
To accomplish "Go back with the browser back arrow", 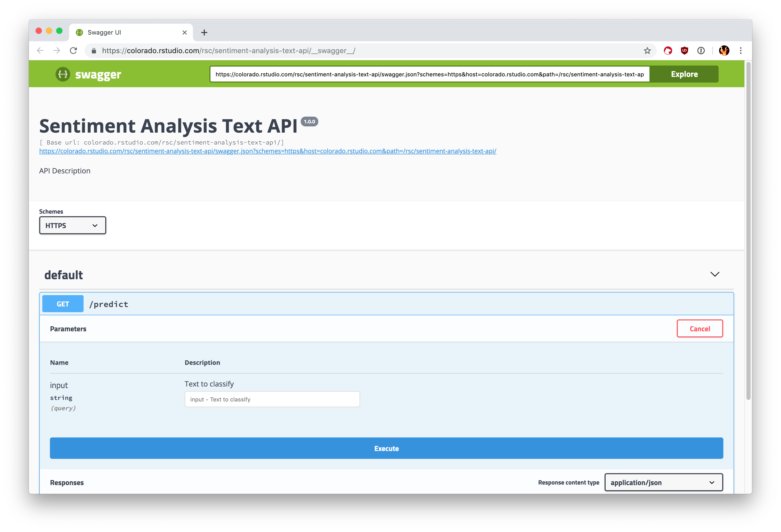I will tap(40, 50).
